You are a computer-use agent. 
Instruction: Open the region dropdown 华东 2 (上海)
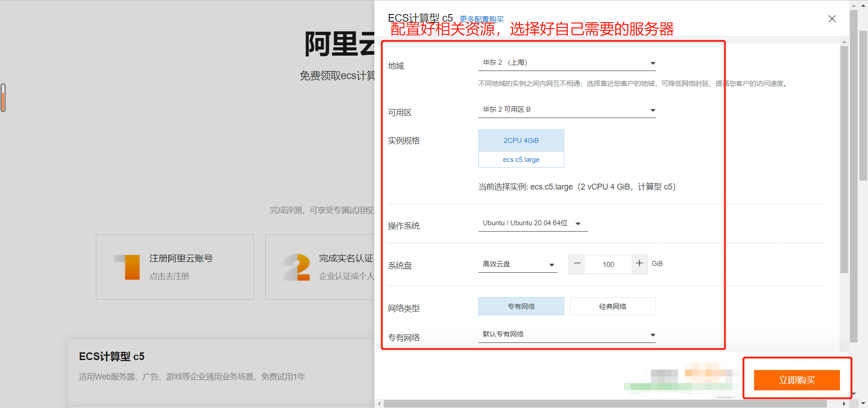tap(567, 63)
